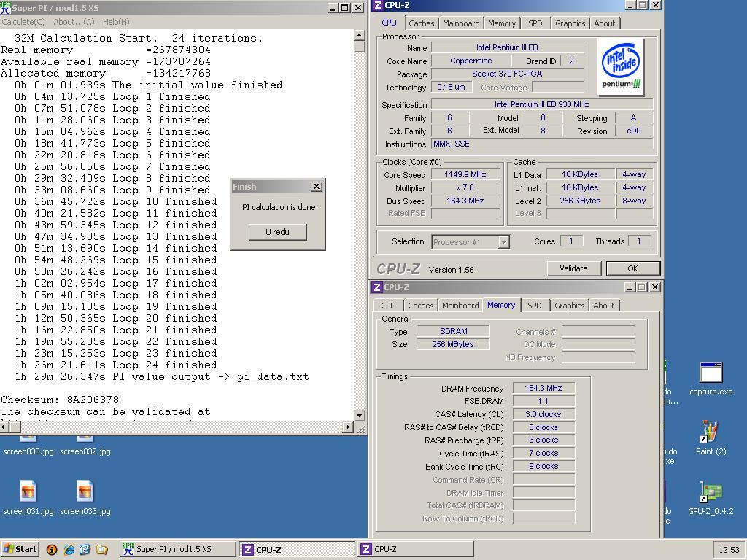Open the Start menu
Viewport: 747px width, 560px height.
[20, 549]
